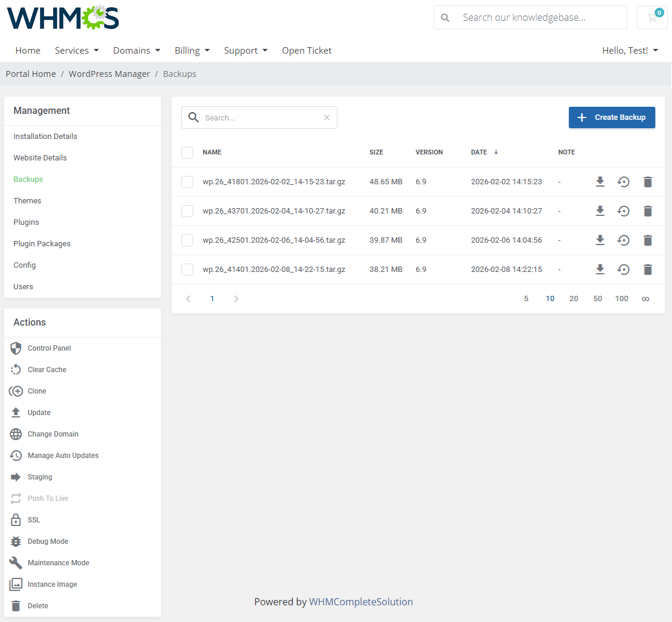
Task: Select all backups via header checkbox
Action: (187, 152)
